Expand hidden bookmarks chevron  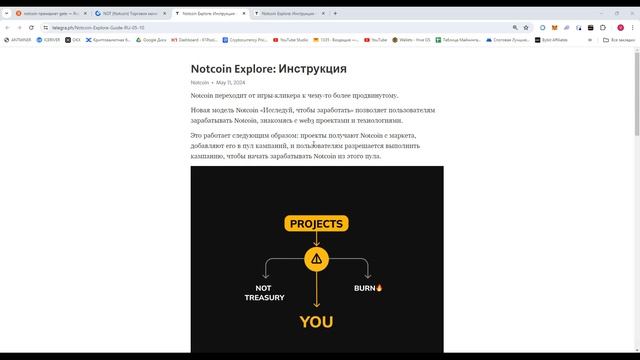click(590, 40)
